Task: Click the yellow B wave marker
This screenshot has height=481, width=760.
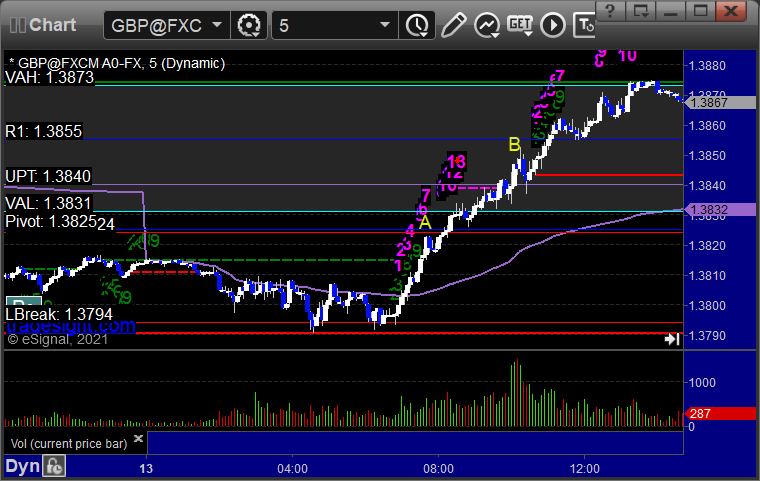Action: (515, 144)
